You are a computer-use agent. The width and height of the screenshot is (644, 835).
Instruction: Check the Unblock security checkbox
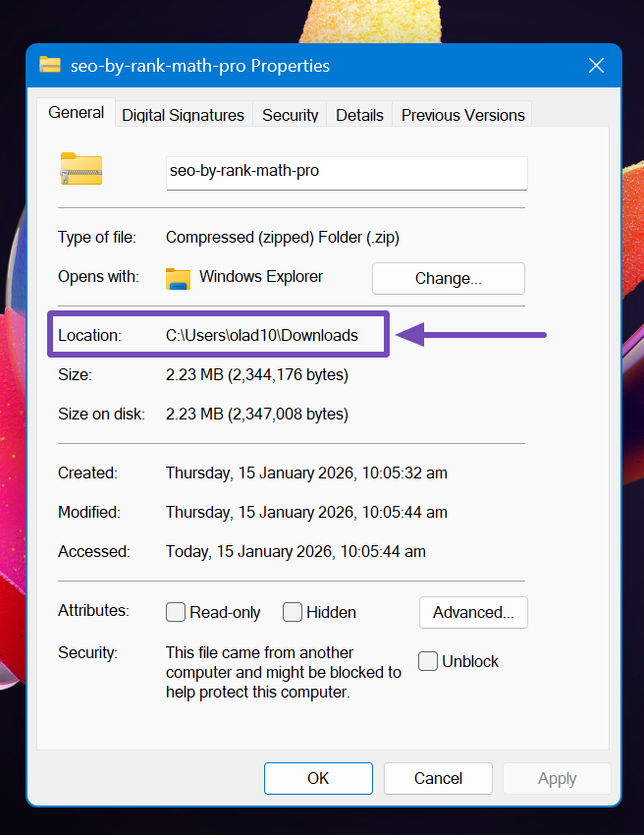point(427,661)
